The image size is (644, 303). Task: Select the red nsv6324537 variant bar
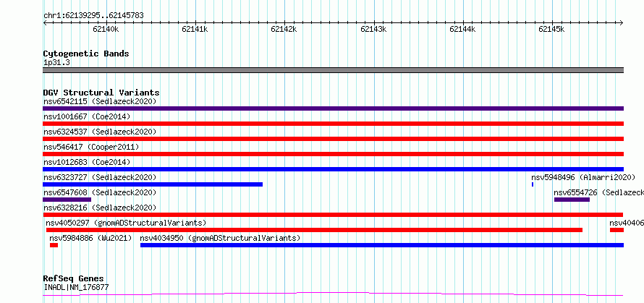coord(333,139)
